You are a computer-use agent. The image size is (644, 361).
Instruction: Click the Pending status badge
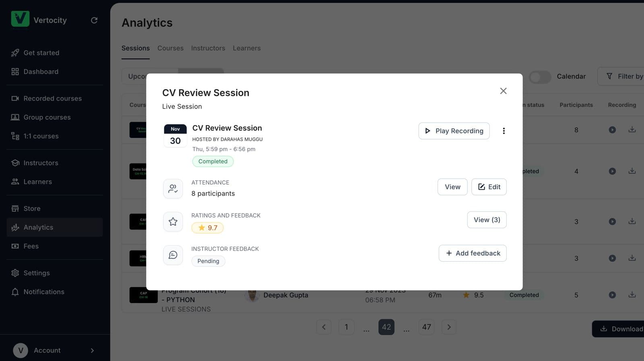tap(208, 261)
